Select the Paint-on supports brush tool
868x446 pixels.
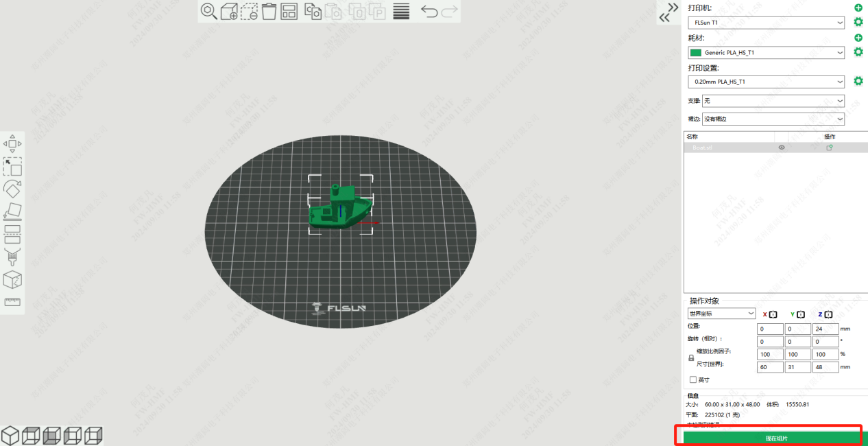(12, 257)
